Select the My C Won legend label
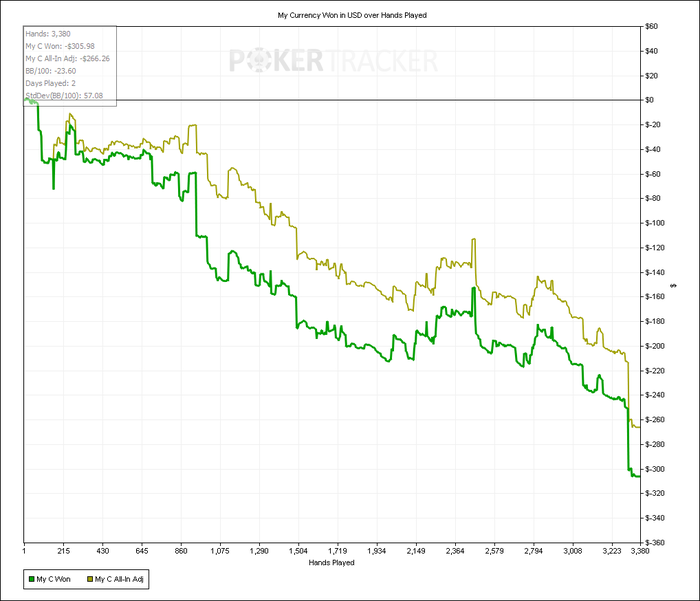 (54, 579)
